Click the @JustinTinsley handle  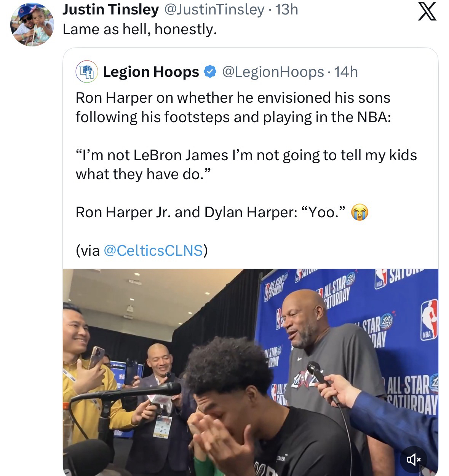click(214, 10)
